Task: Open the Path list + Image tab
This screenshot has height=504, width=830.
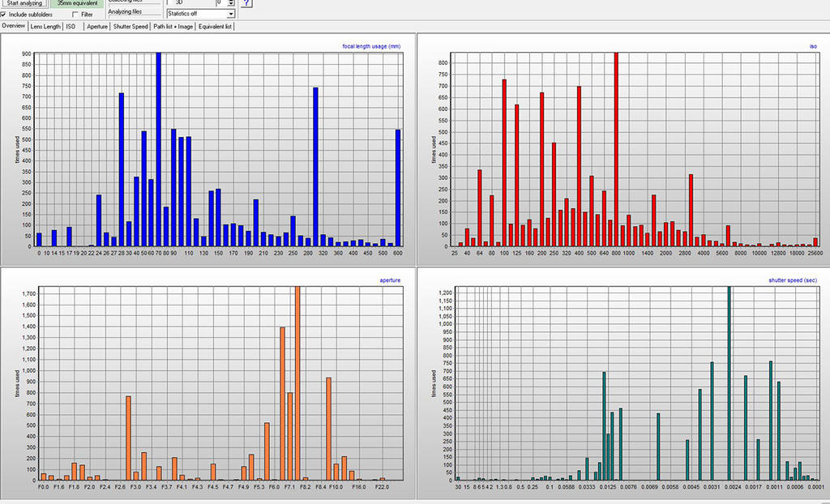Action: (173, 27)
